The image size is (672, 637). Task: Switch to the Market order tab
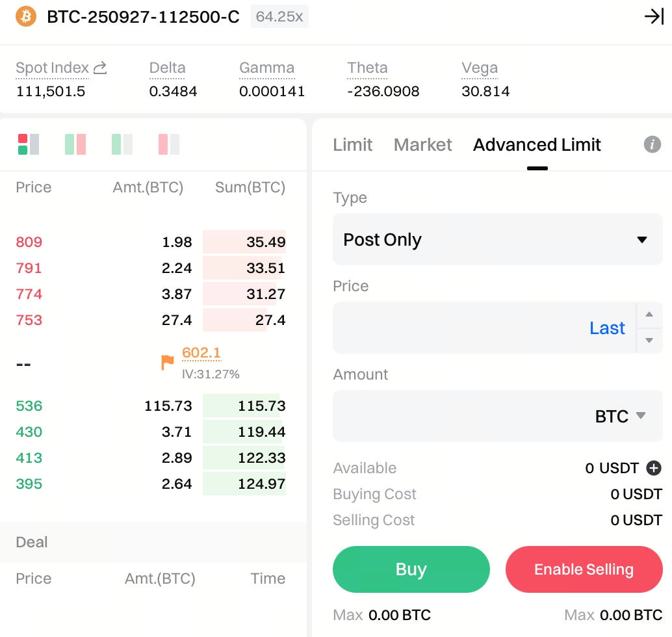(422, 144)
